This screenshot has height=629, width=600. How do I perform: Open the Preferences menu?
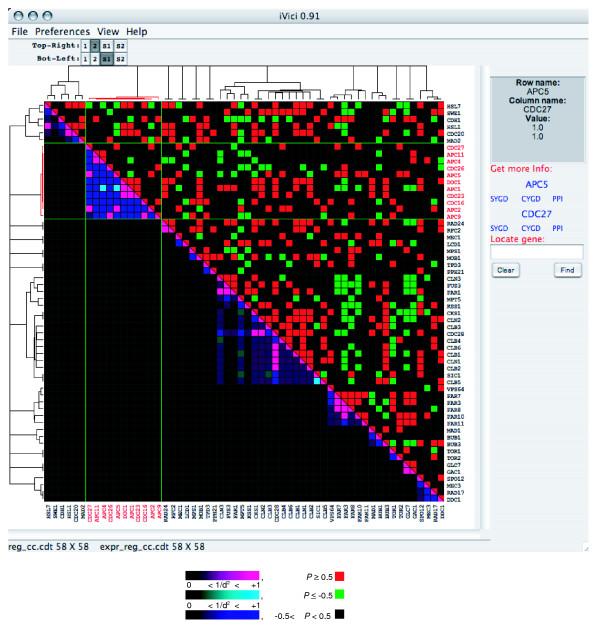click(62, 32)
